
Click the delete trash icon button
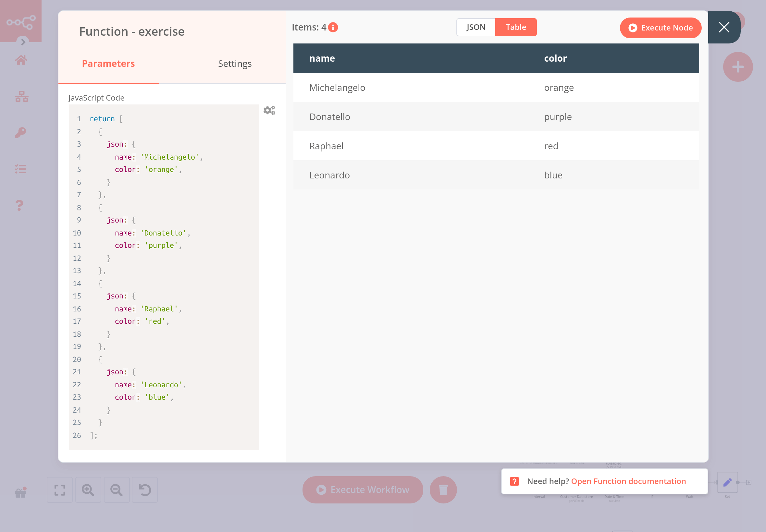443,490
